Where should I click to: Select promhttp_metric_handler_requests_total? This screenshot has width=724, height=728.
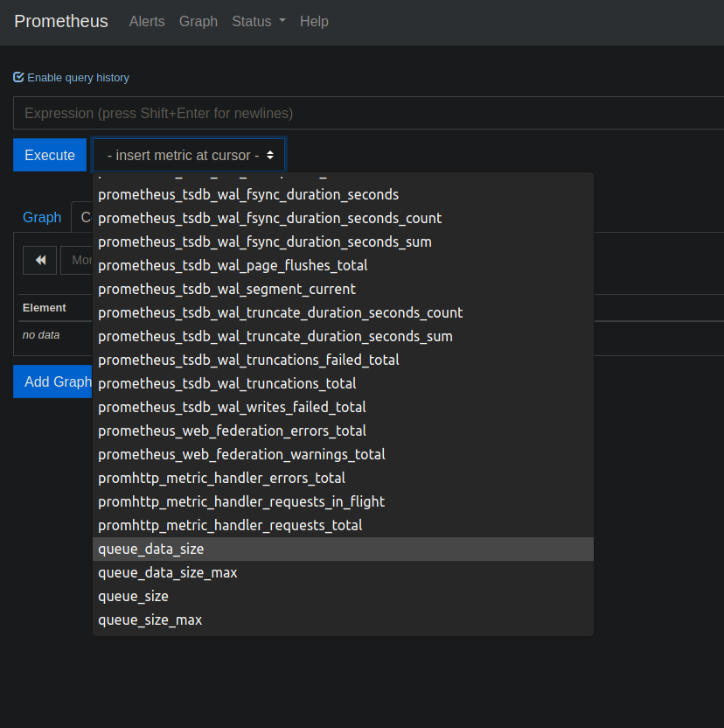[343, 526]
